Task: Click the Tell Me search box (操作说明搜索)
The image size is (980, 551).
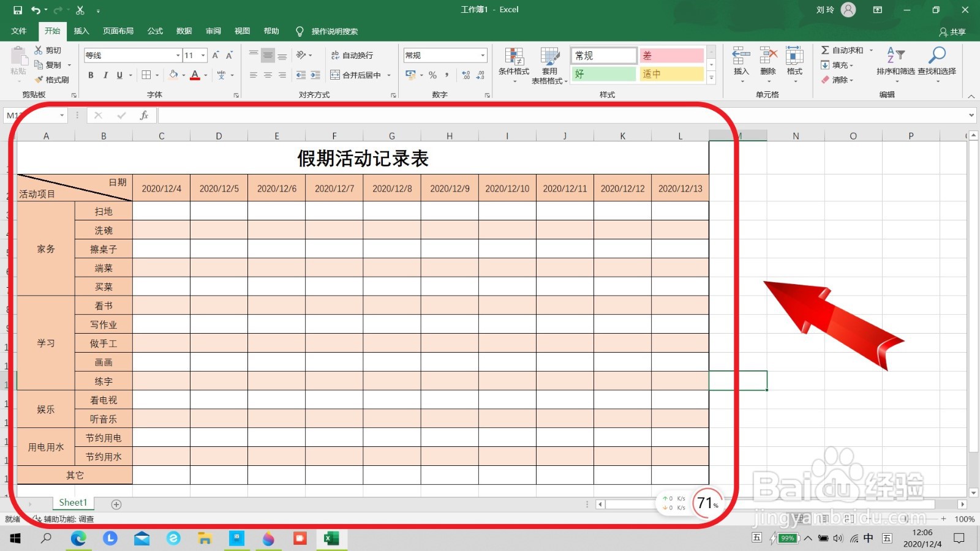Action: click(x=334, y=31)
